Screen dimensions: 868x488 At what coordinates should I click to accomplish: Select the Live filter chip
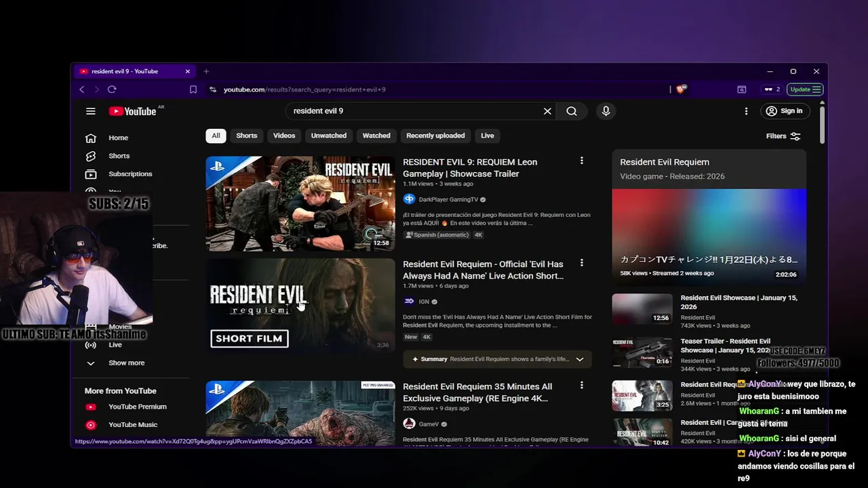tap(488, 136)
